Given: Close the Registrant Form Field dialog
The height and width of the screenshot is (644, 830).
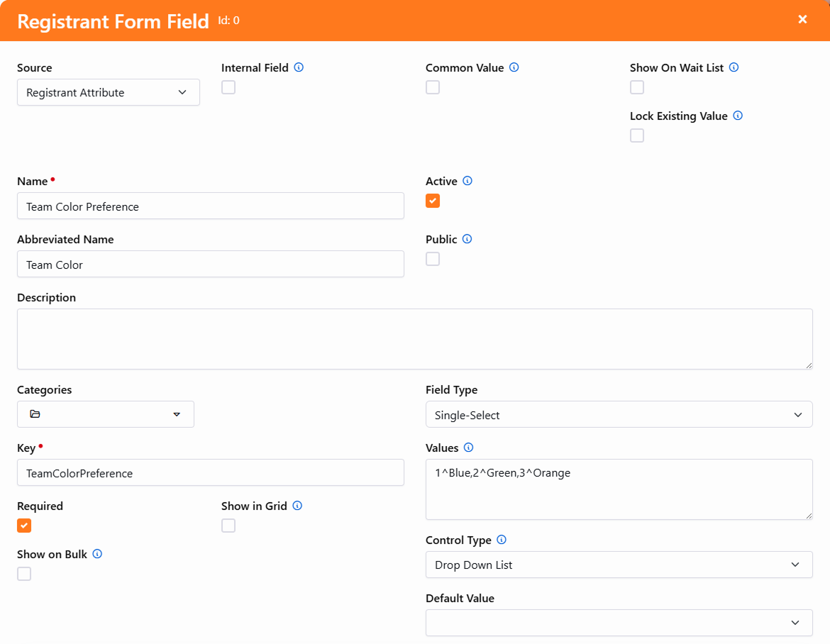Looking at the screenshot, I should 802,20.
